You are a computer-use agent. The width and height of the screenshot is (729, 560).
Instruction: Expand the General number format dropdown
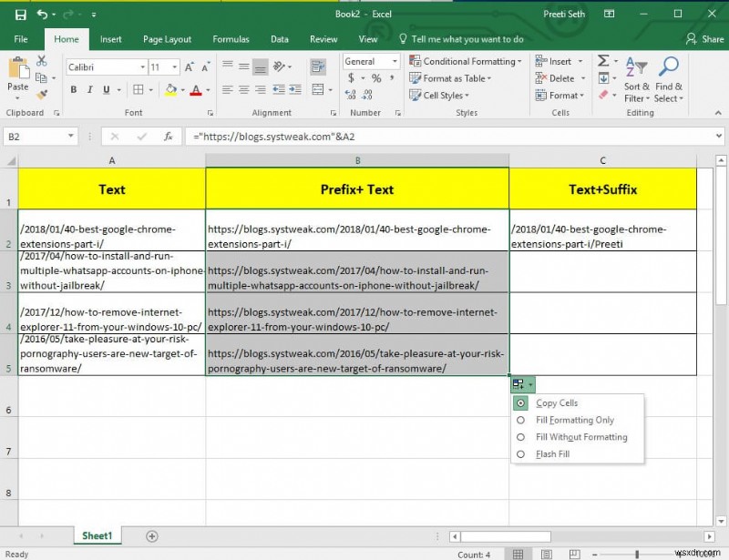[395, 61]
